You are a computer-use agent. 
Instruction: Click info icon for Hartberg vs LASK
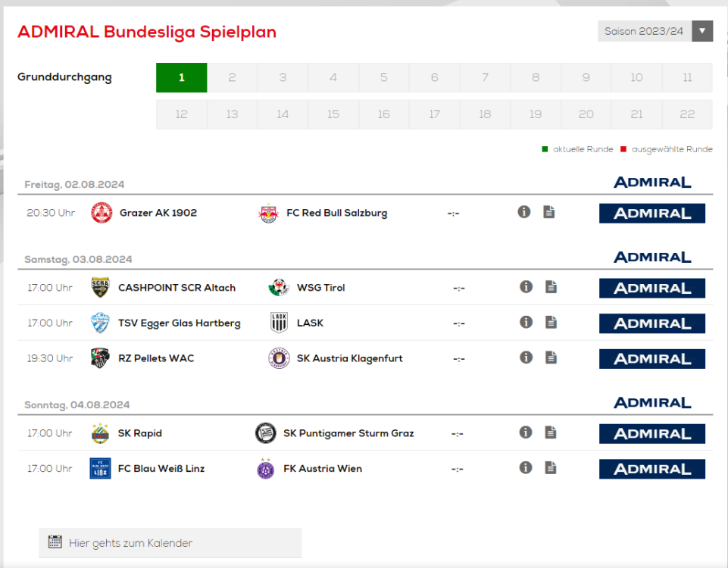point(526,322)
